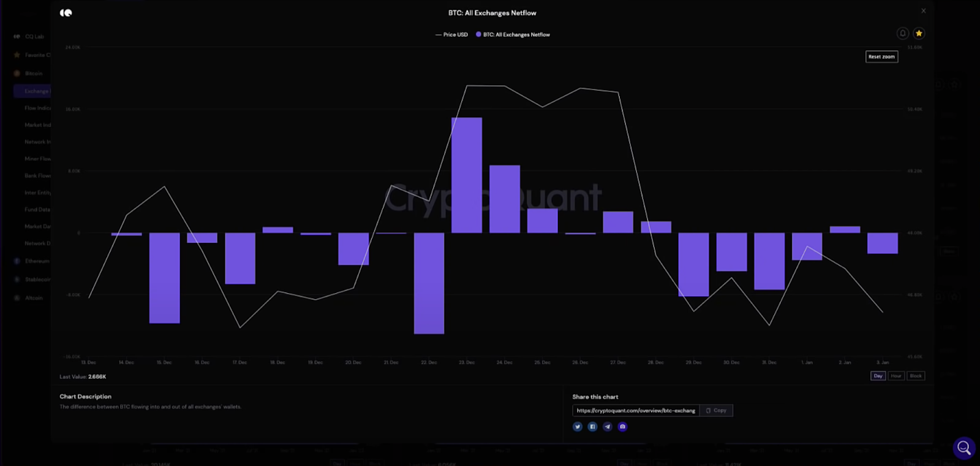The image size is (980, 466).
Task: Open Favorite Charts in the sidebar
Action: pos(37,55)
